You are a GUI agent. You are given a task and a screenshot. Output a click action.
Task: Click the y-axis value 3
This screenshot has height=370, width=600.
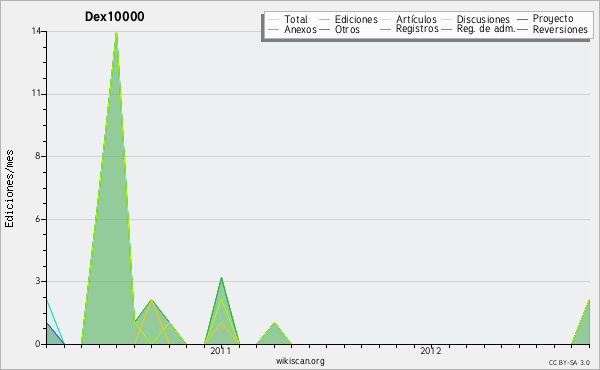38,281
